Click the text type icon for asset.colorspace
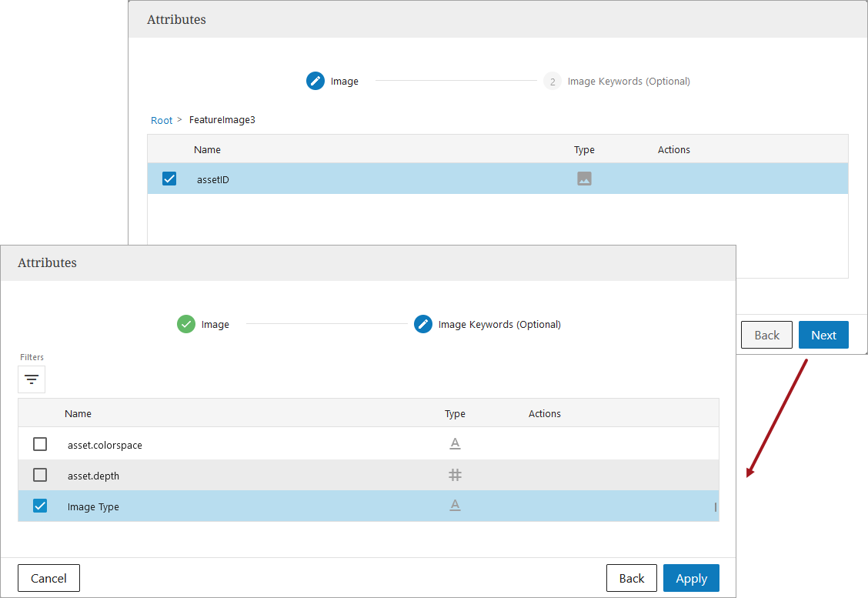Viewport: 868px width, 598px height. point(455,444)
